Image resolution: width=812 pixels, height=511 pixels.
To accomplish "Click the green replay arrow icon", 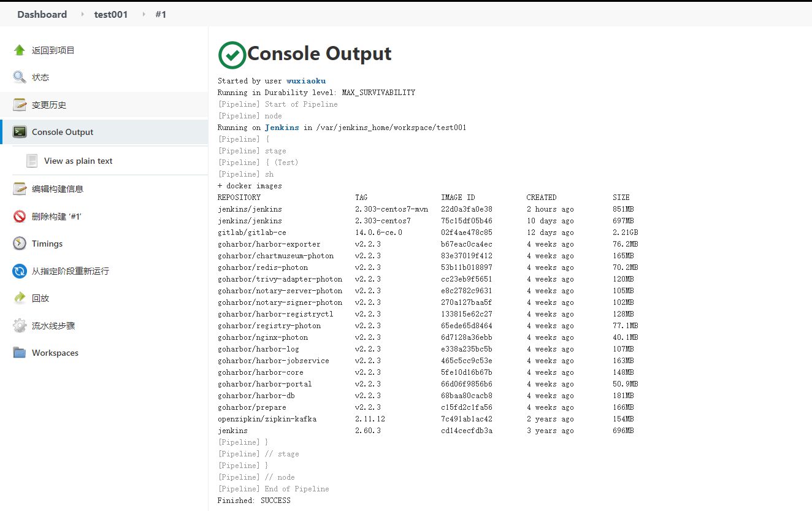I will (x=20, y=298).
